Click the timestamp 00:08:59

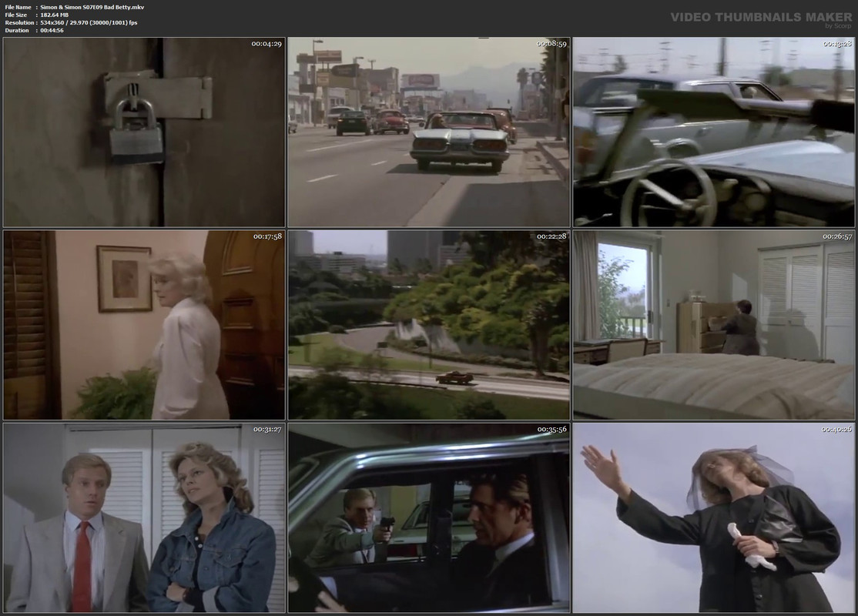[x=551, y=44]
